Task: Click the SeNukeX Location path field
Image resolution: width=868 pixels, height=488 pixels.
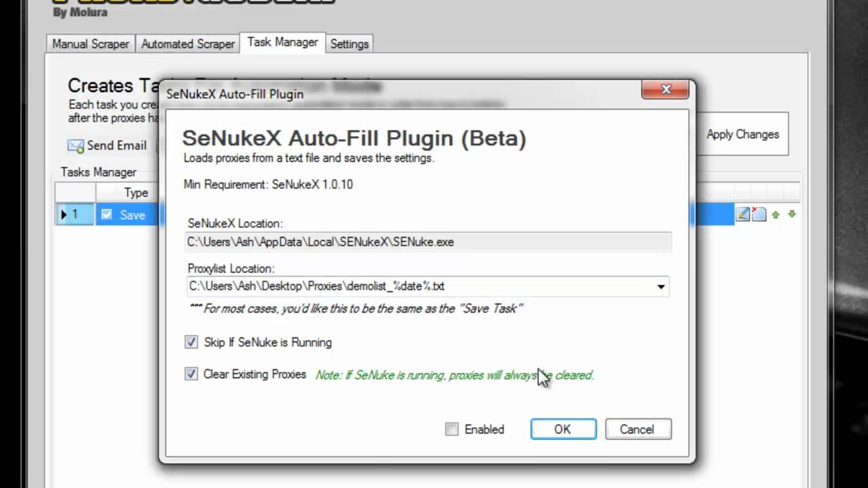Action: pos(428,242)
